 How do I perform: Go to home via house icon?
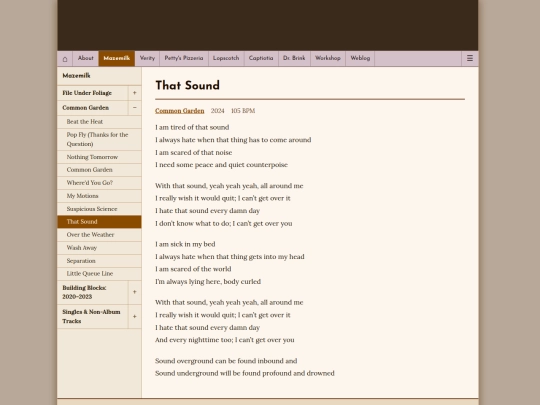click(65, 59)
